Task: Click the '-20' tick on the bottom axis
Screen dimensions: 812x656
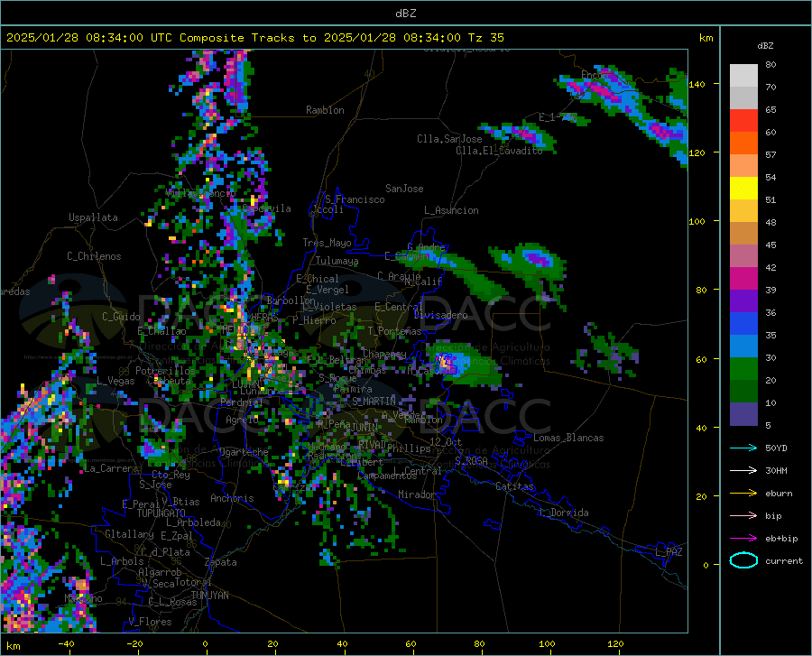Action: (134, 644)
